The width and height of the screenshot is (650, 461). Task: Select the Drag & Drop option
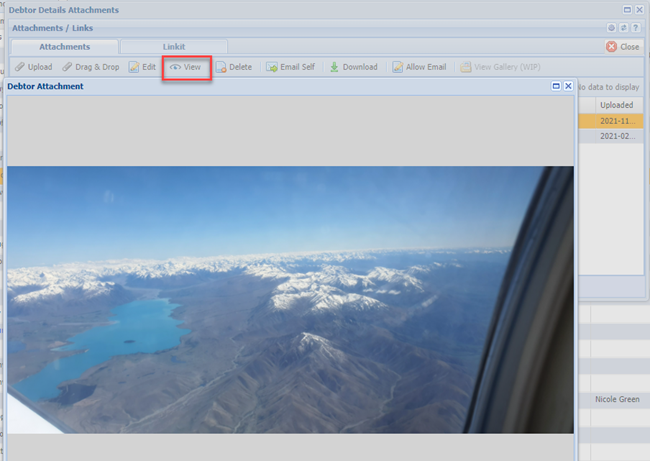[91, 67]
